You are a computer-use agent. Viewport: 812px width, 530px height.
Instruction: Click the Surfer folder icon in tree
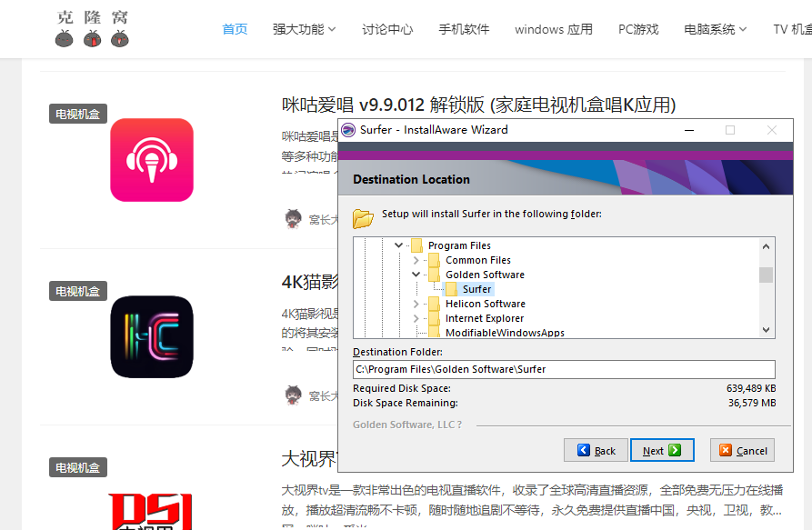coord(452,289)
